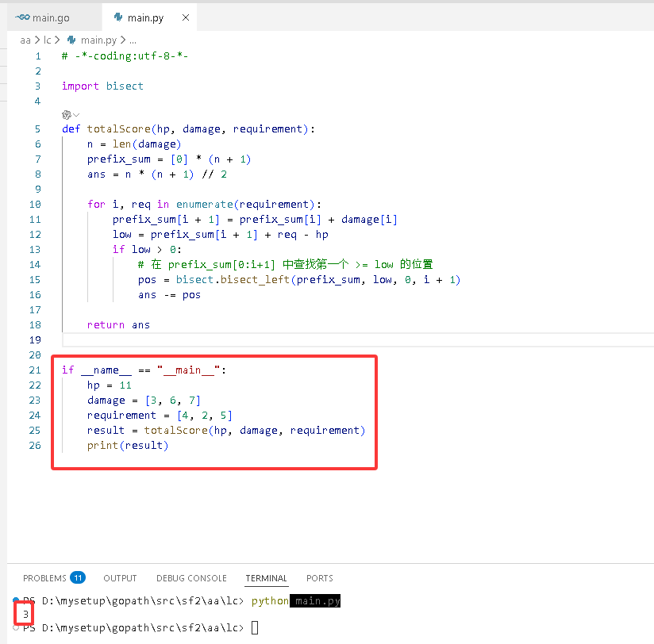Click the breadcrumb ellipsis symbol item
This screenshot has height=644, width=654.
133,40
